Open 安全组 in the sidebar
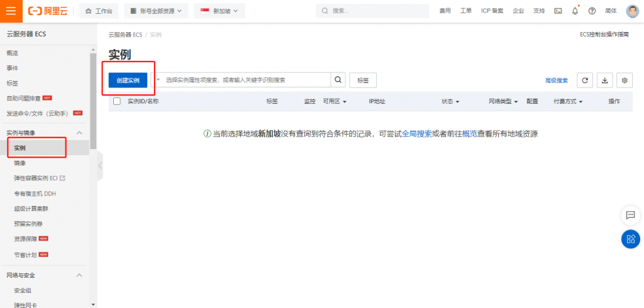Screen dimensions: 644x308 (x=23, y=290)
